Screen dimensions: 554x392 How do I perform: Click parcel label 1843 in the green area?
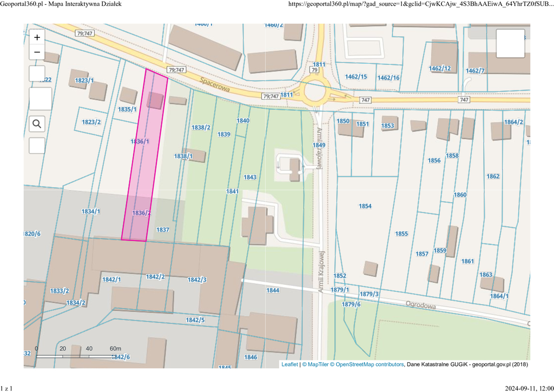(x=250, y=177)
